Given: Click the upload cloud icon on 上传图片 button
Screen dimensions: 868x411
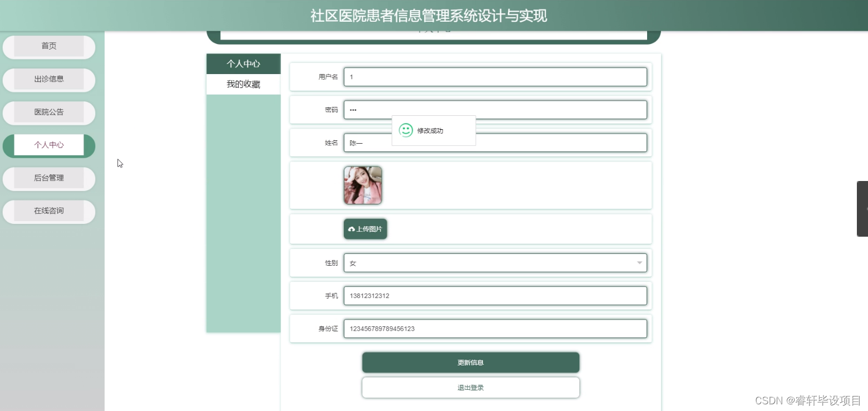Looking at the screenshot, I should [x=351, y=228].
